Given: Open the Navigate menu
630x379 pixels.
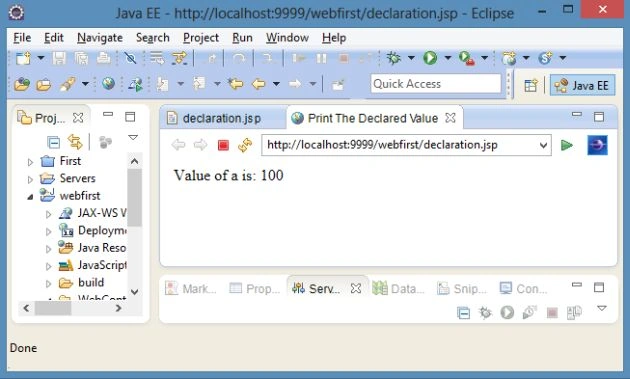Looking at the screenshot, I should 100,38.
